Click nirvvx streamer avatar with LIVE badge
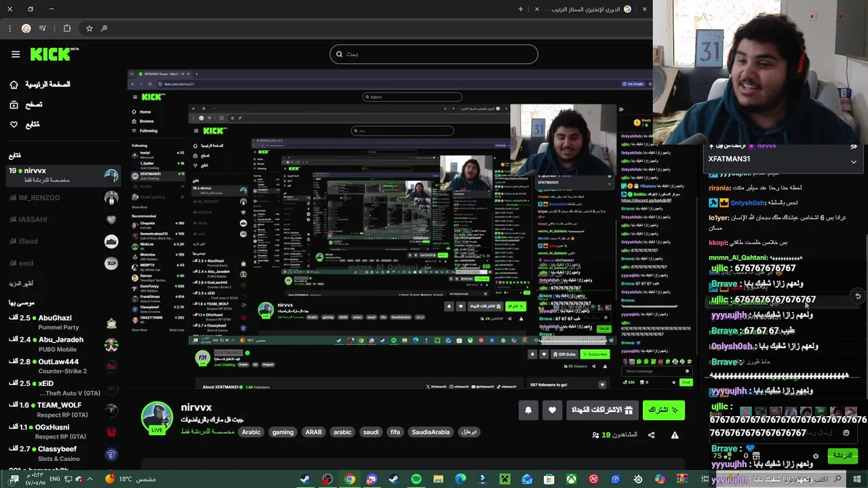The height and width of the screenshot is (488, 868). (x=157, y=418)
